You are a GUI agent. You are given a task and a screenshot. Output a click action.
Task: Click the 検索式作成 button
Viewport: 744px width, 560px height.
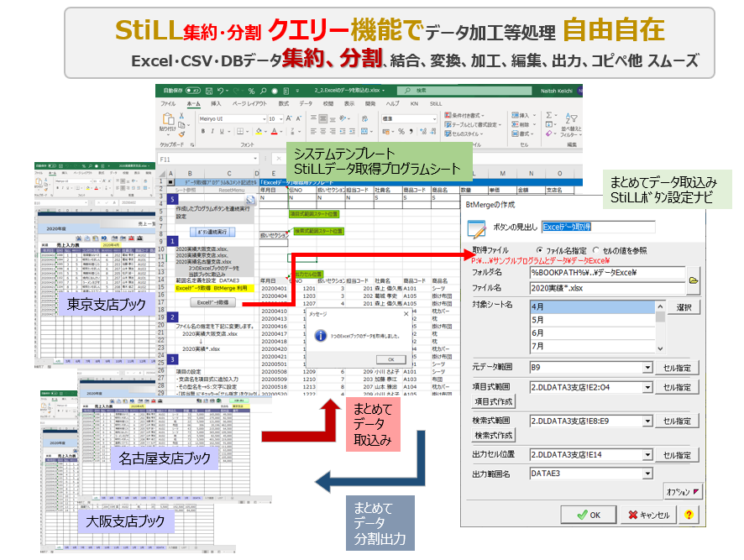tap(494, 435)
